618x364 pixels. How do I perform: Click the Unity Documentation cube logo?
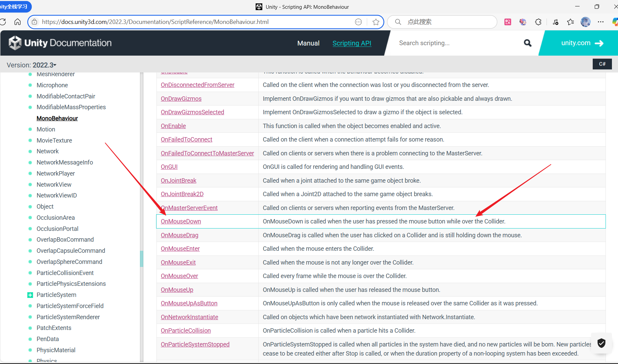pyautogui.click(x=15, y=43)
